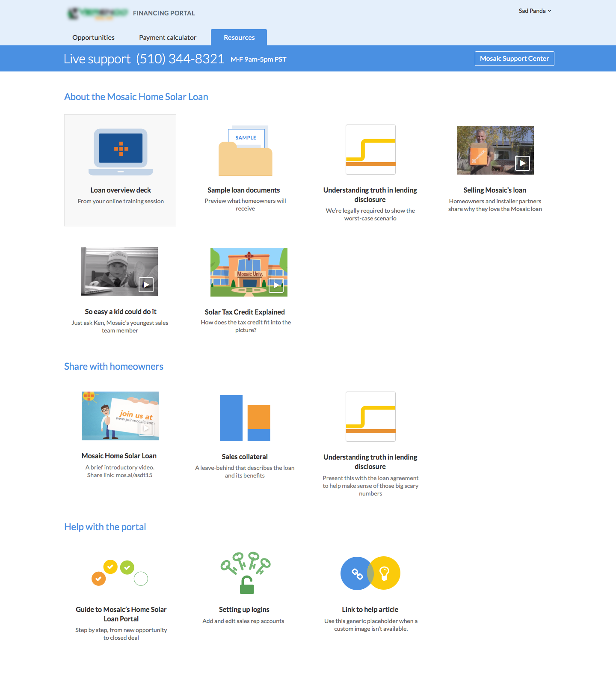Open the About section truth in lending disclosure title
Viewport: 616px width, 674px height.
(370, 195)
